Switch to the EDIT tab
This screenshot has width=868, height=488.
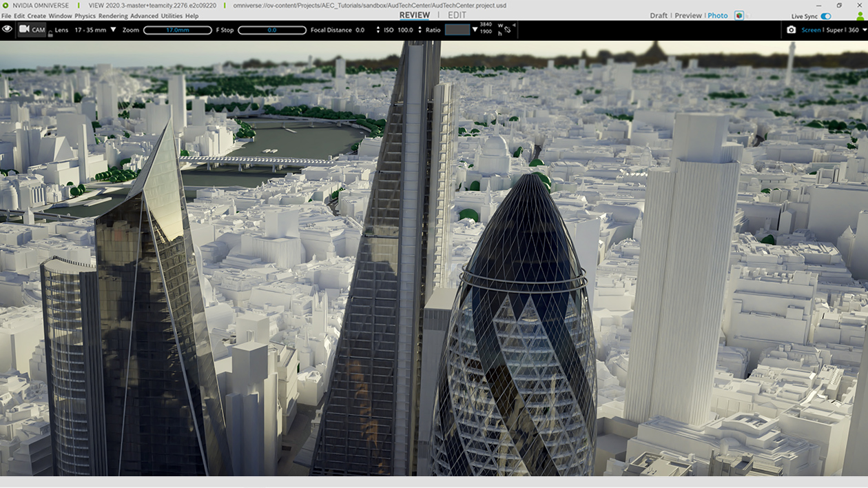[x=457, y=15]
